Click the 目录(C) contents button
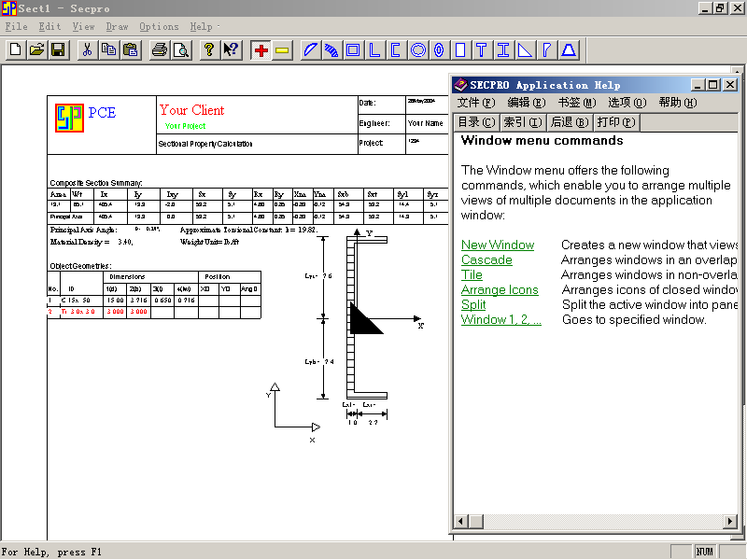The image size is (747, 560). point(476,122)
